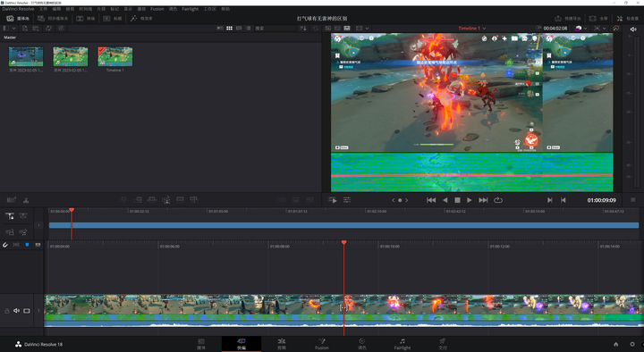Screen dimensions: 644x352
Task: Click the ripple overwrite icon
Action: (151, 200)
